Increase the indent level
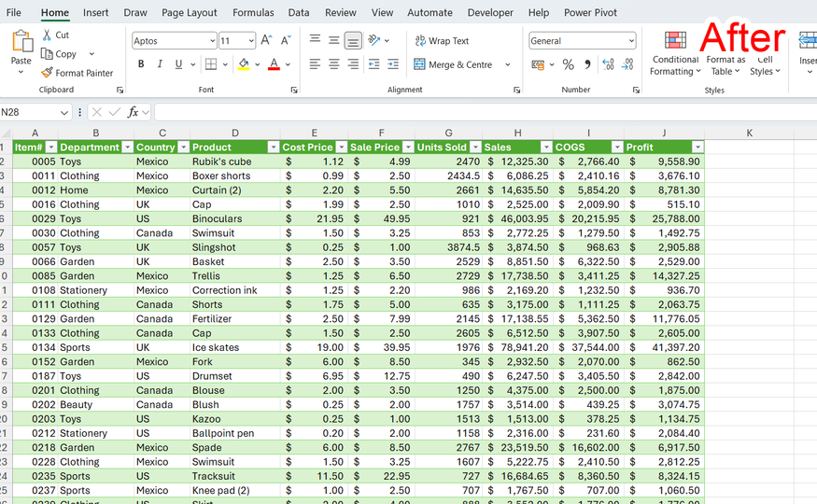817x504 pixels. tap(393, 64)
